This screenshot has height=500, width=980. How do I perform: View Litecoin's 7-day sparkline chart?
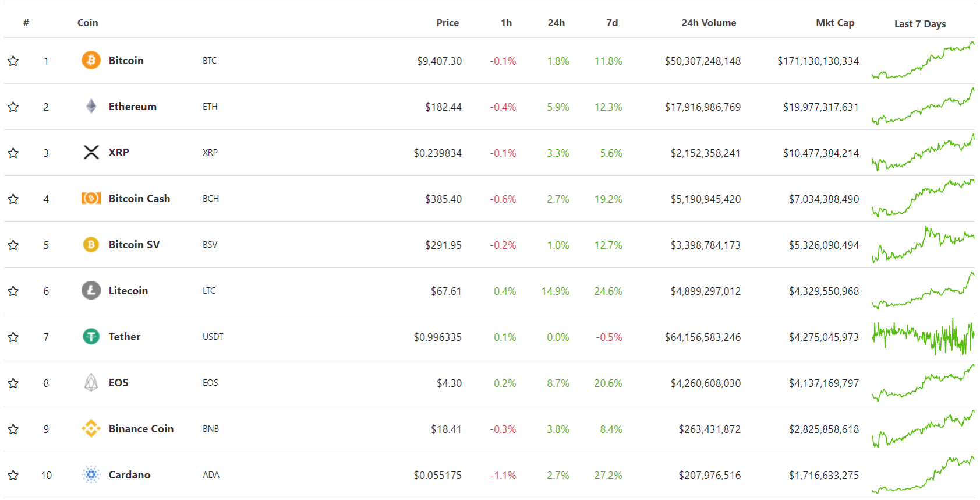(923, 290)
